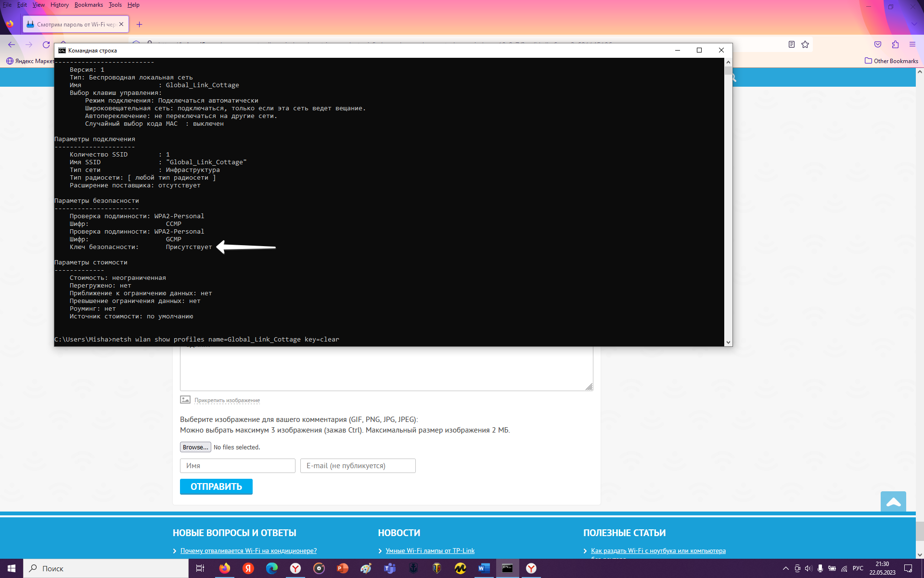924x578 pixels.
Task: Open the red Yandex 'Я' taskbar icon
Action: [x=248, y=568]
